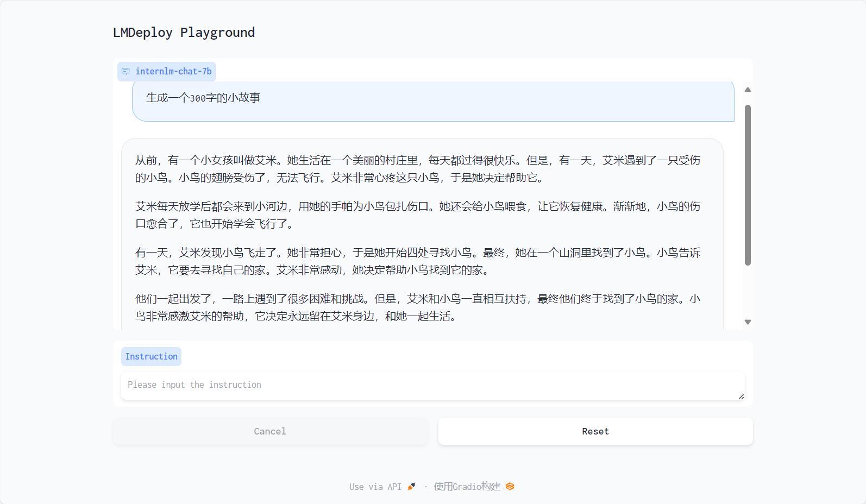Select the user message 生成一个300字的小故事
Image resolution: width=866 pixels, height=504 pixels.
[x=203, y=98]
